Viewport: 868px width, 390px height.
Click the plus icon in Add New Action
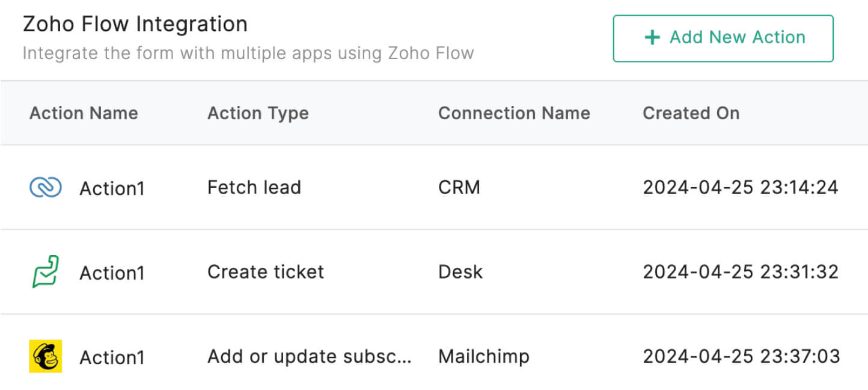pyautogui.click(x=652, y=38)
